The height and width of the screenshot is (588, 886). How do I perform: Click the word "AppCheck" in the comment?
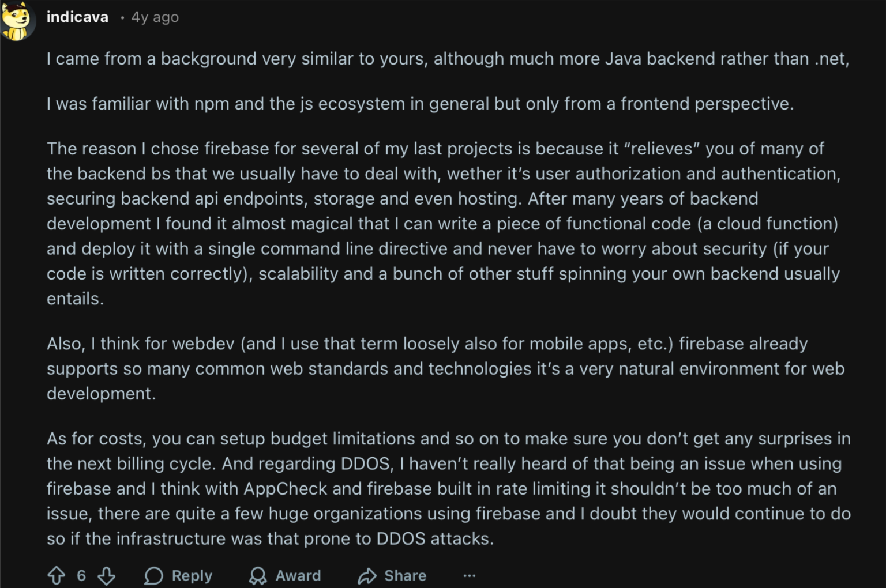pos(286,489)
